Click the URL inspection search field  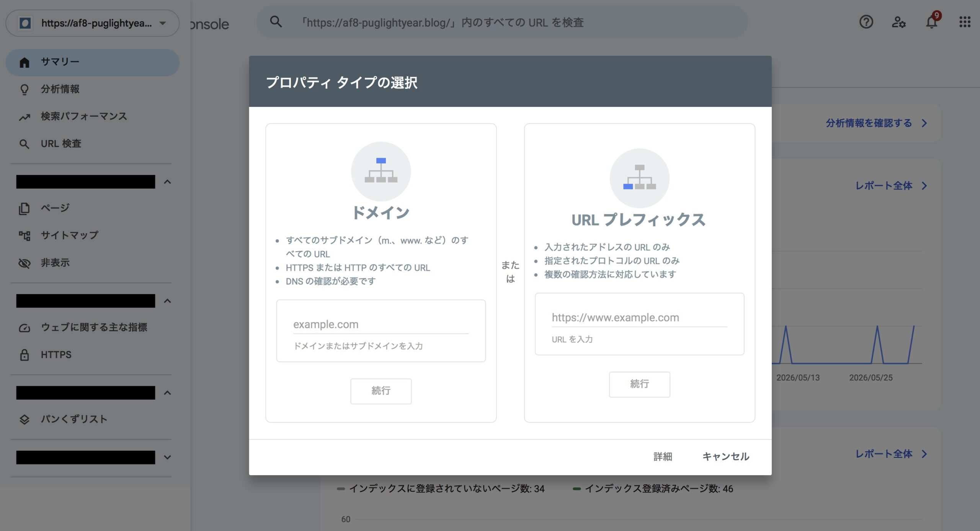coord(502,22)
